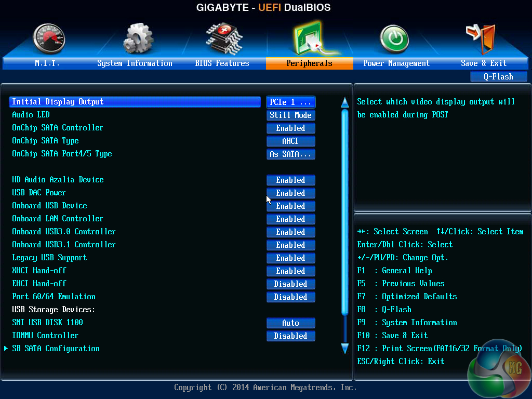Click the F9 System Information hint

point(407,322)
